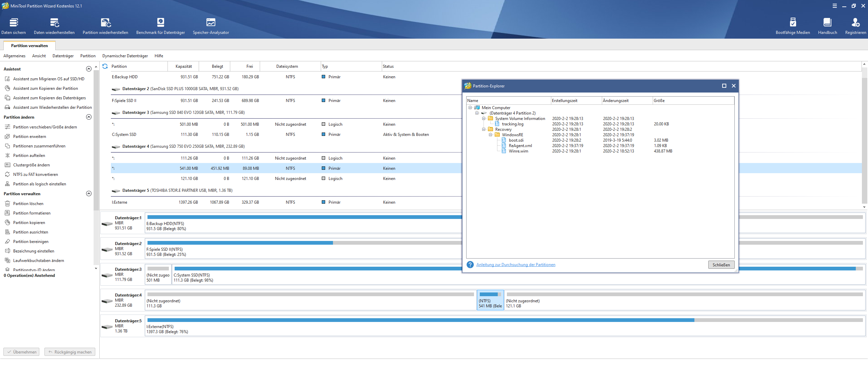Open Anleitung zur Durchsuchung der Partitionen link
Viewport: 868px width, 366px height.
[516, 265]
